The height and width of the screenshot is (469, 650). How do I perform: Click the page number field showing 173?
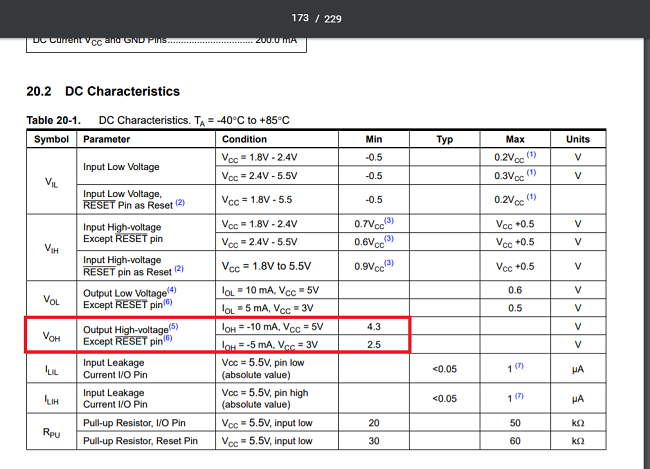300,18
